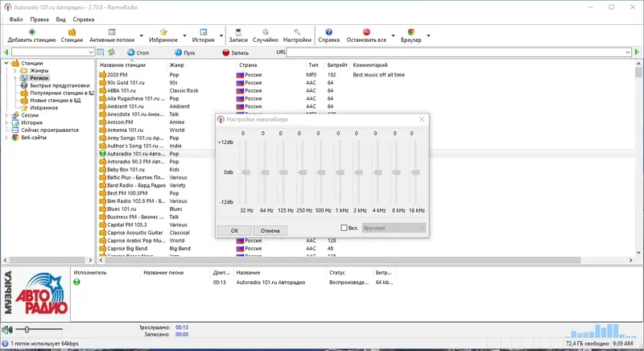This screenshot has width=644, height=351.
Task: Start recording with Запись button
Action: (235, 52)
